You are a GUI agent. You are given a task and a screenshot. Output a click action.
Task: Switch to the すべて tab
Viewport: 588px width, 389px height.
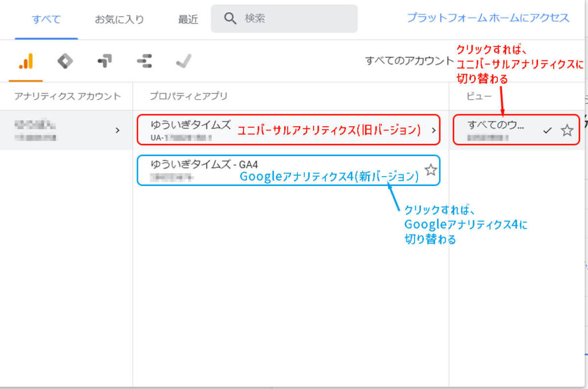point(46,20)
